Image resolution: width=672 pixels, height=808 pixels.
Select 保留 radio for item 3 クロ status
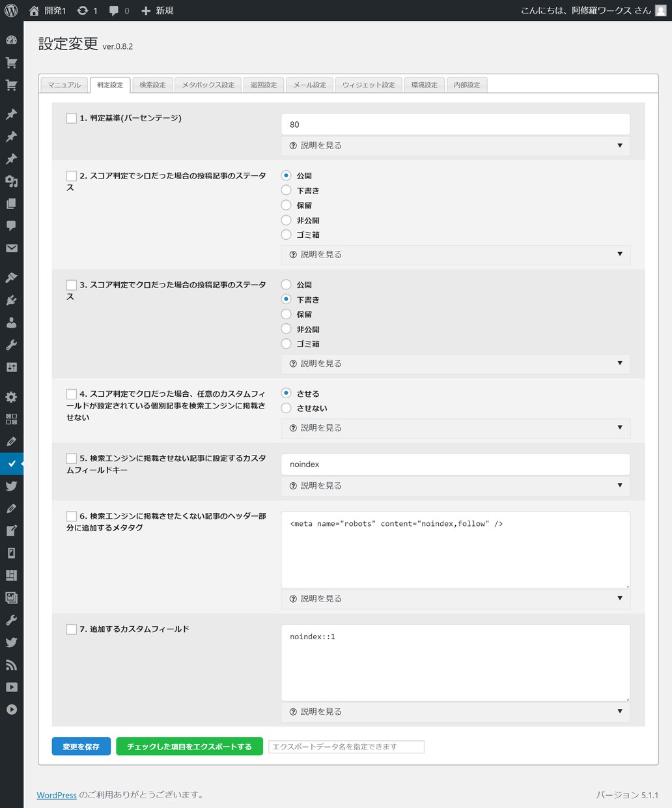click(x=286, y=314)
